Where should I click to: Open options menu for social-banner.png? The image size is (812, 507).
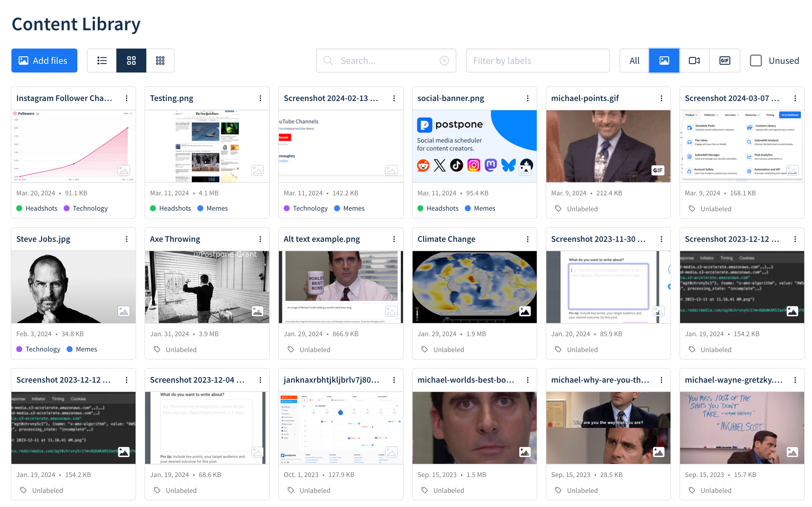[x=528, y=98]
